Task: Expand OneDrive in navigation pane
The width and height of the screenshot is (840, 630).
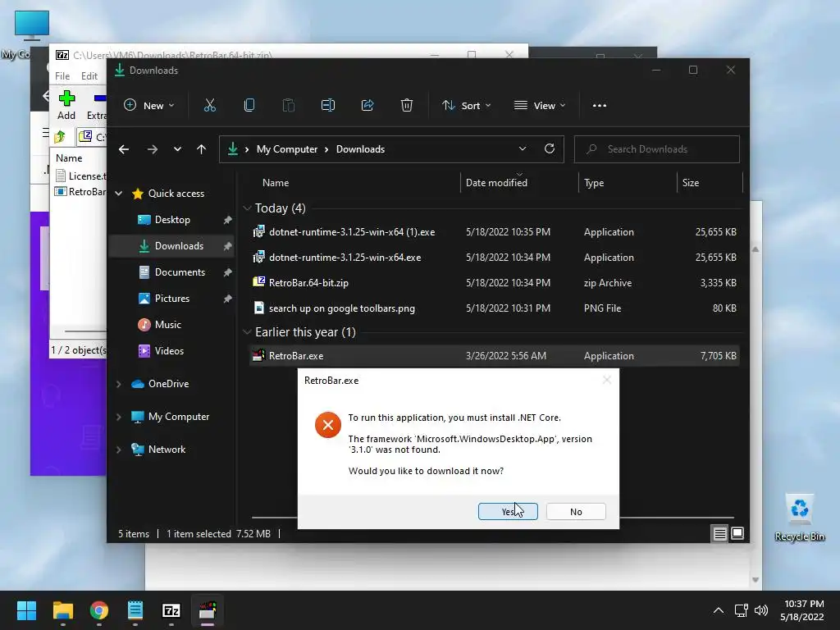Action: [x=119, y=384]
